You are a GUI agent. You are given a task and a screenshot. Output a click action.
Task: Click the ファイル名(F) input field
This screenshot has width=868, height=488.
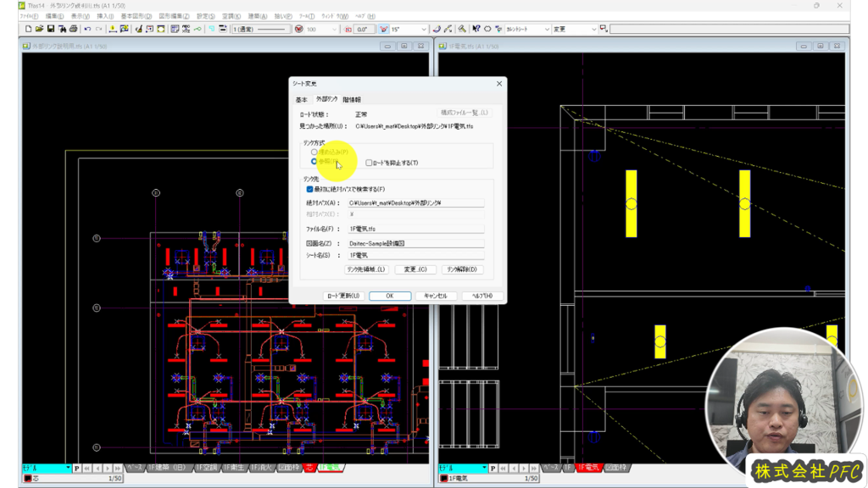(415, 229)
